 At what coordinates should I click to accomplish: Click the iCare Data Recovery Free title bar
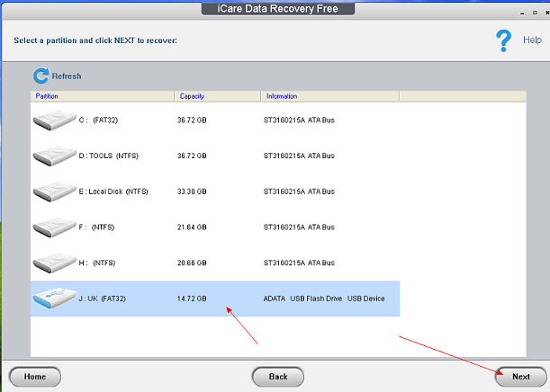point(275,8)
